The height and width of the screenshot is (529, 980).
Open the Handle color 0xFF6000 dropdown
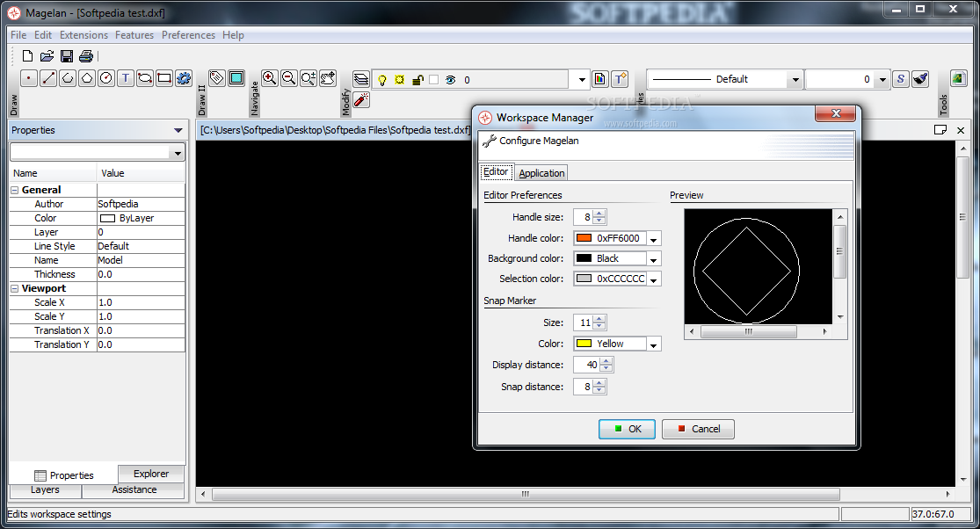point(653,239)
